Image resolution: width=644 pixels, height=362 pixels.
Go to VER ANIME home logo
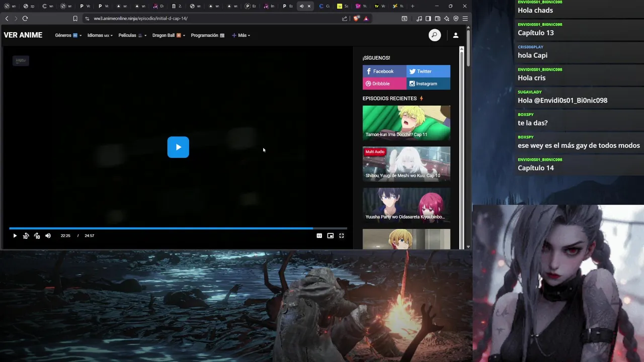pos(23,35)
